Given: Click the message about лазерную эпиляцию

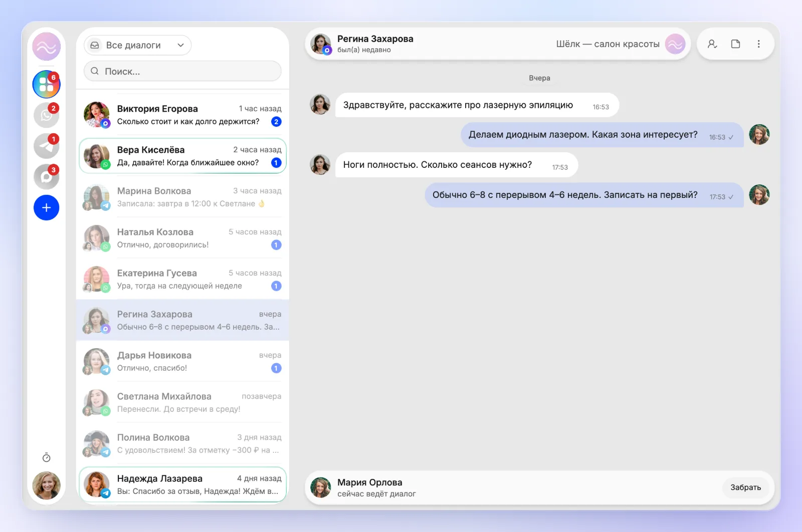Looking at the screenshot, I should [x=477, y=105].
